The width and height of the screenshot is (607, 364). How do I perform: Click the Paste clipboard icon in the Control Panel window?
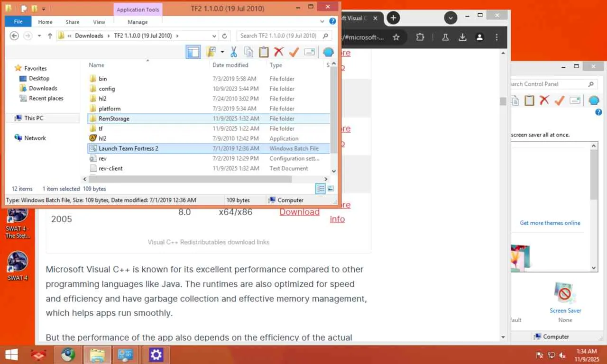tap(529, 100)
